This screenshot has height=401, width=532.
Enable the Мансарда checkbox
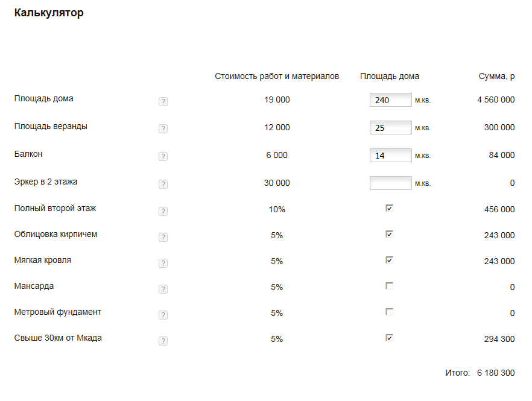(x=389, y=286)
